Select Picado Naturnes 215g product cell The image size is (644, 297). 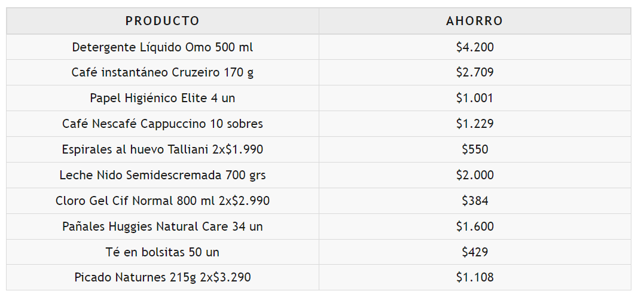click(x=163, y=278)
